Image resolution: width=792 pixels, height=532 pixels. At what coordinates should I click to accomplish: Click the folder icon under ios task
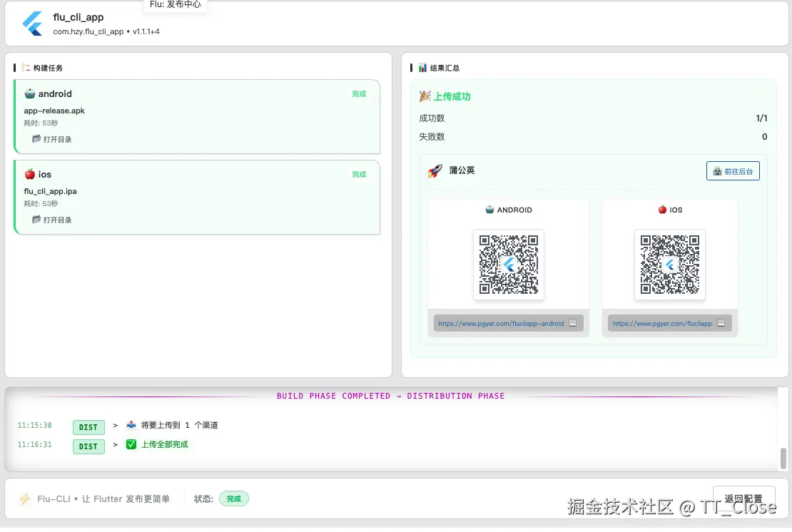click(x=36, y=220)
